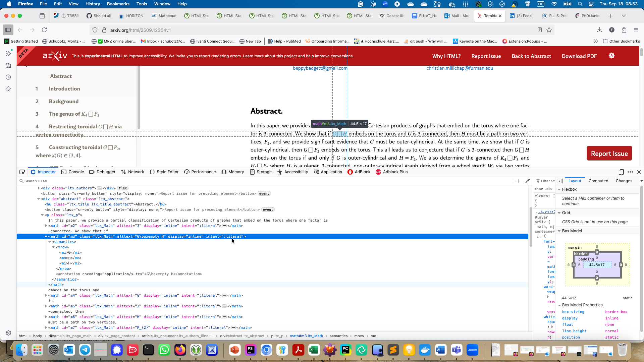This screenshot has width=644, height=362.
Task: Bookmark this page with star icon
Action: point(549,30)
